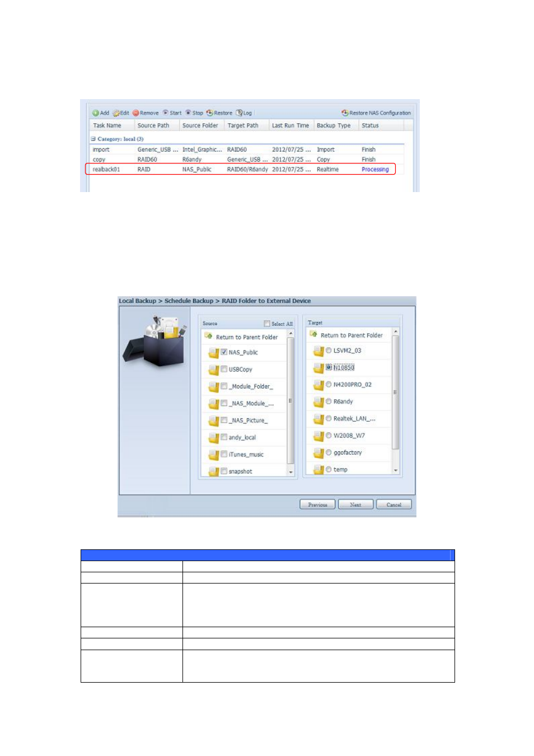Click Restore NAS Configuration icon
Image resolution: width=534 pixels, height=756 pixels.
tap(345, 113)
